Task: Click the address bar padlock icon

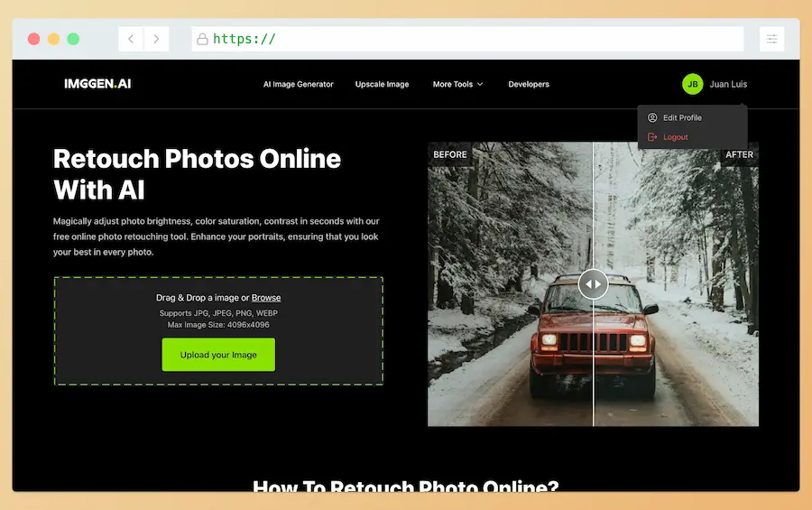Action: click(202, 39)
